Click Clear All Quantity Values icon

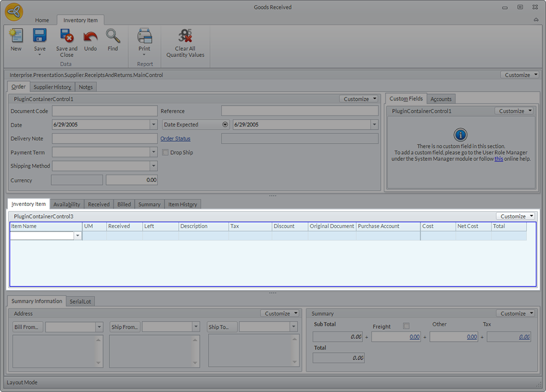[185, 36]
